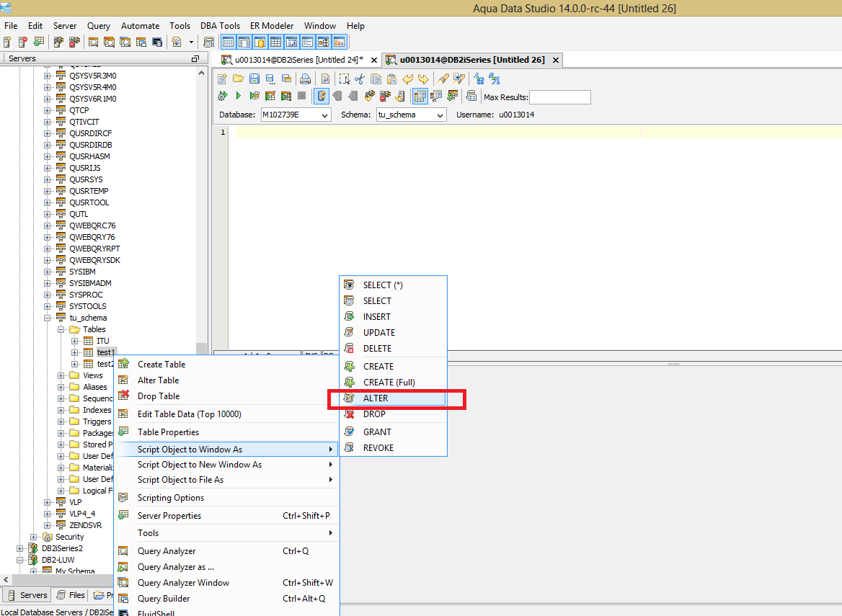This screenshot has height=616, width=842.
Task: Click the Print icon in editor toolbar
Action: coord(305,79)
